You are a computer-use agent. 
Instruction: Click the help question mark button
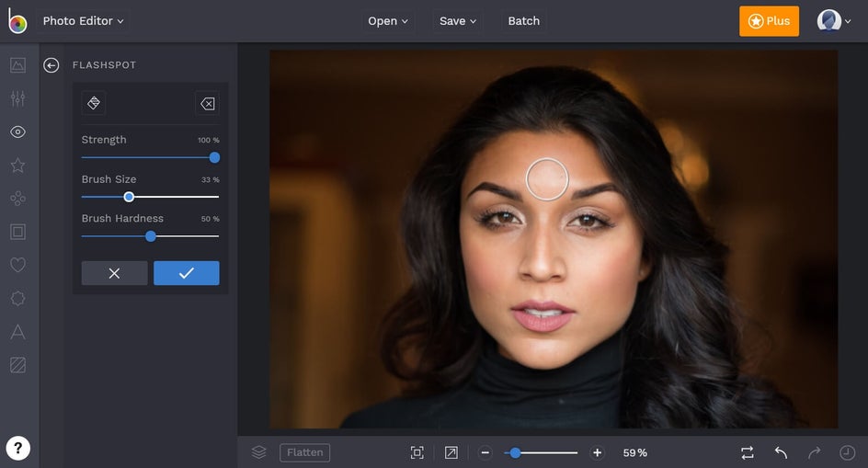tap(18, 448)
